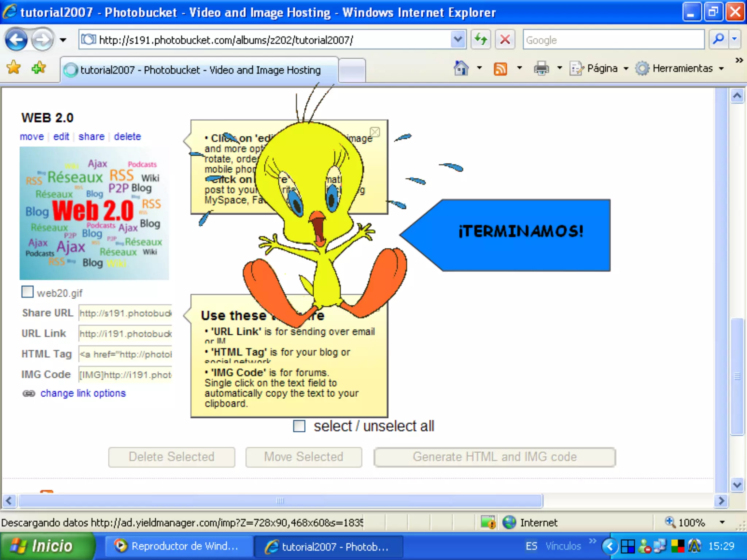Expand the address bar dropdown
The height and width of the screenshot is (560, 747).
tap(458, 39)
